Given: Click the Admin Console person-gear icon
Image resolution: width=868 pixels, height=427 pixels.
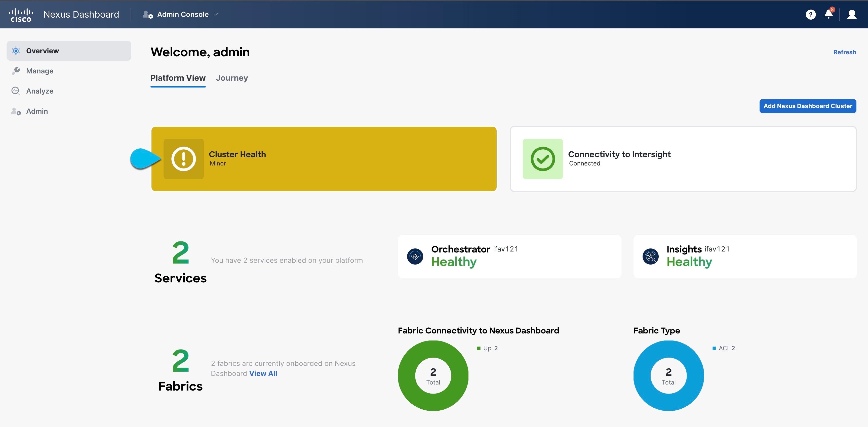Looking at the screenshot, I should pyautogui.click(x=148, y=15).
